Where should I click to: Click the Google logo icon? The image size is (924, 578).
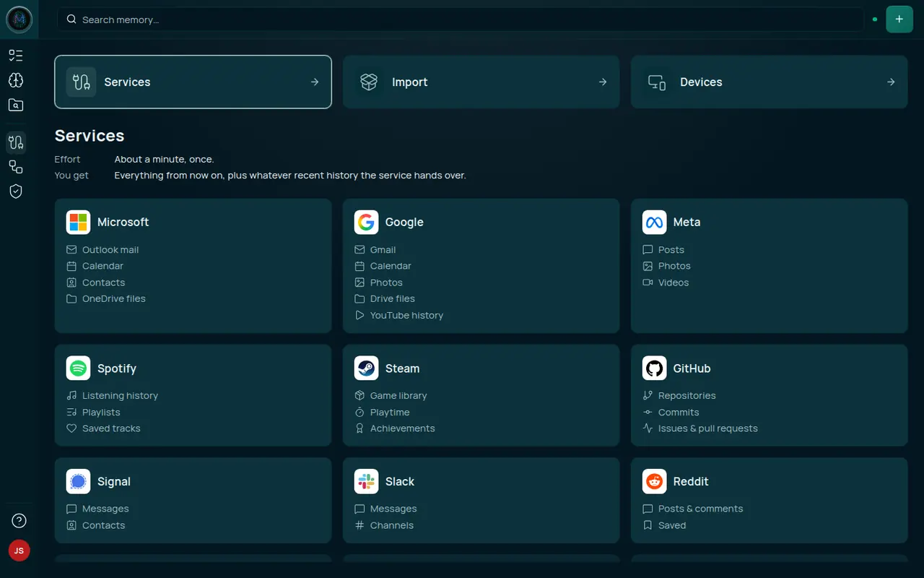click(367, 223)
